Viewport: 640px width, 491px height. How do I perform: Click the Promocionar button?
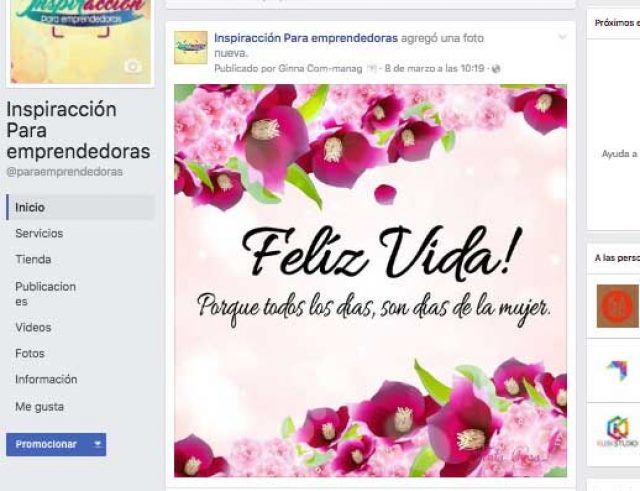[46, 444]
